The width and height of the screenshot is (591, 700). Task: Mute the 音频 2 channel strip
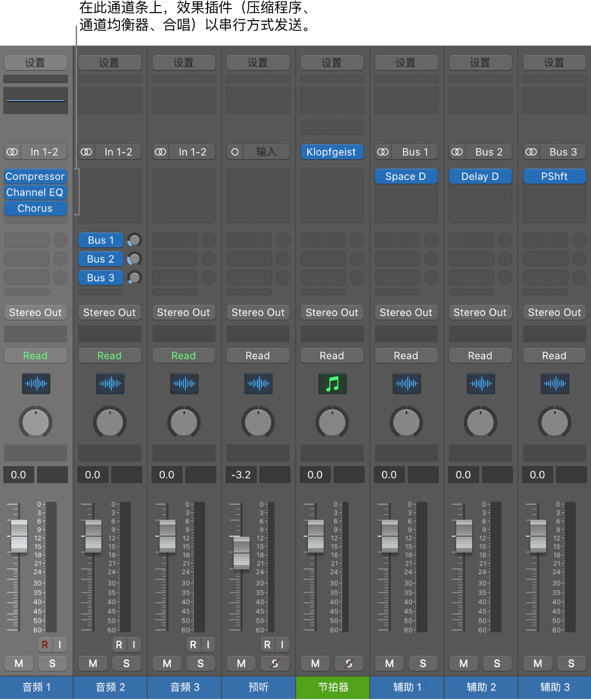(93, 663)
